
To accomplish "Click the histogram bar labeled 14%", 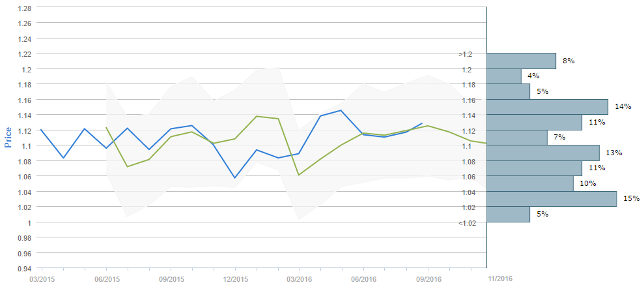I will click(x=547, y=106).
